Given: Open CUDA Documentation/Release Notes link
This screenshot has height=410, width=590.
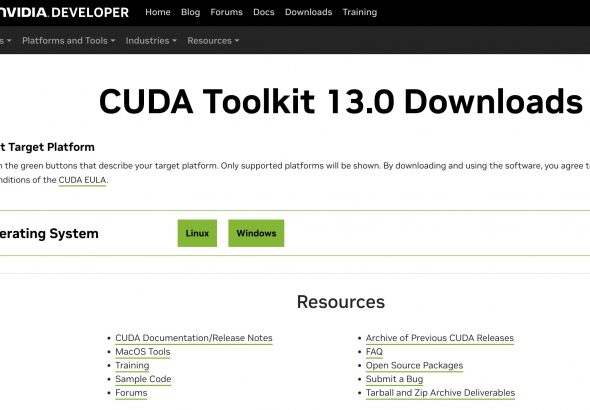Looking at the screenshot, I should coord(194,338).
